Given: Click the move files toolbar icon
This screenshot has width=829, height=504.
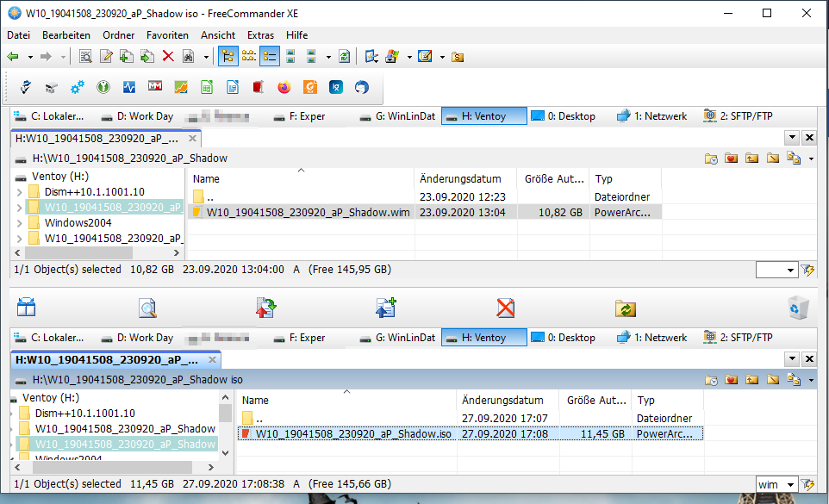Looking at the screenshot, I should tap(147, 57).
